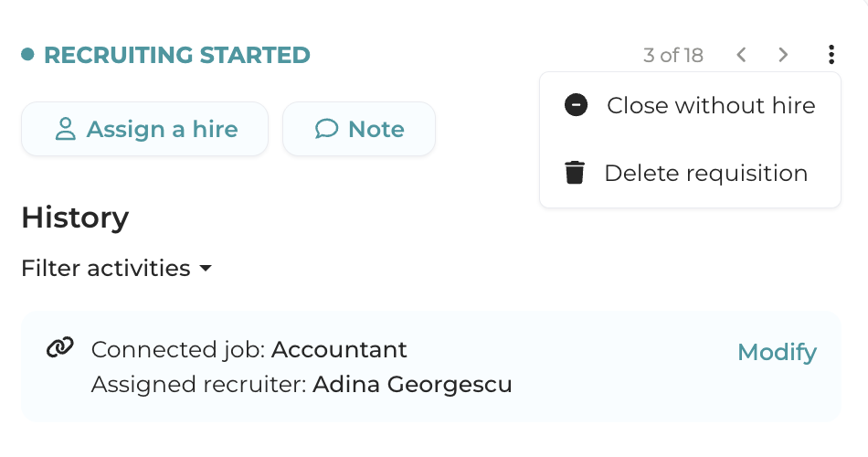Click the RECRUITING STARTED status label
868x457 pixels.
tap(177, 55)
